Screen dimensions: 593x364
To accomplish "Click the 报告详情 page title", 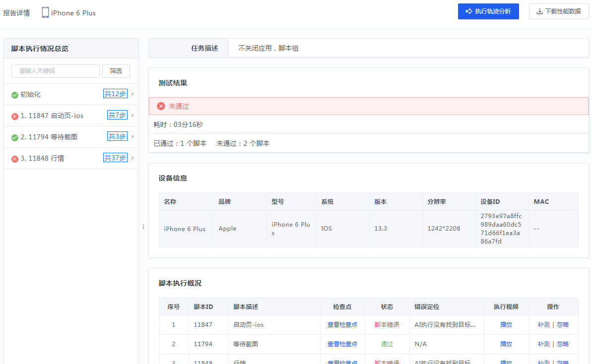I will click(17, 13).
